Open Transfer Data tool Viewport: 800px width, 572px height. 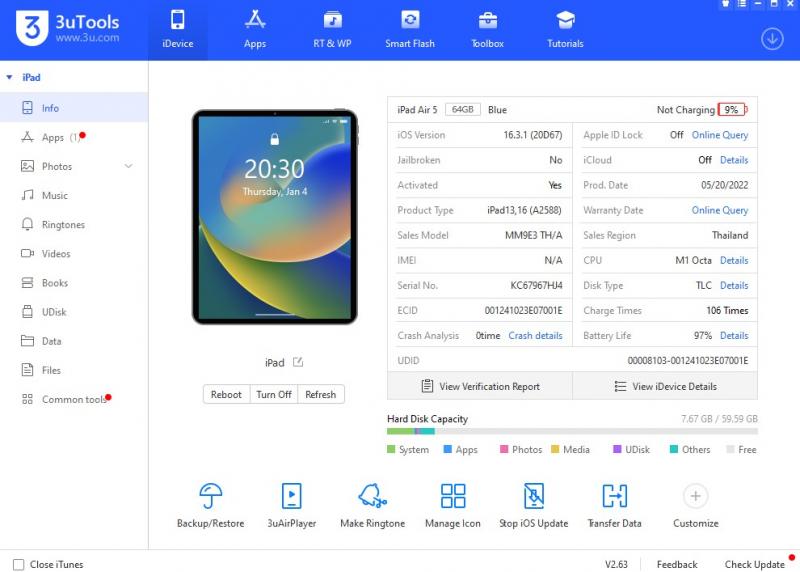point(614,497)
